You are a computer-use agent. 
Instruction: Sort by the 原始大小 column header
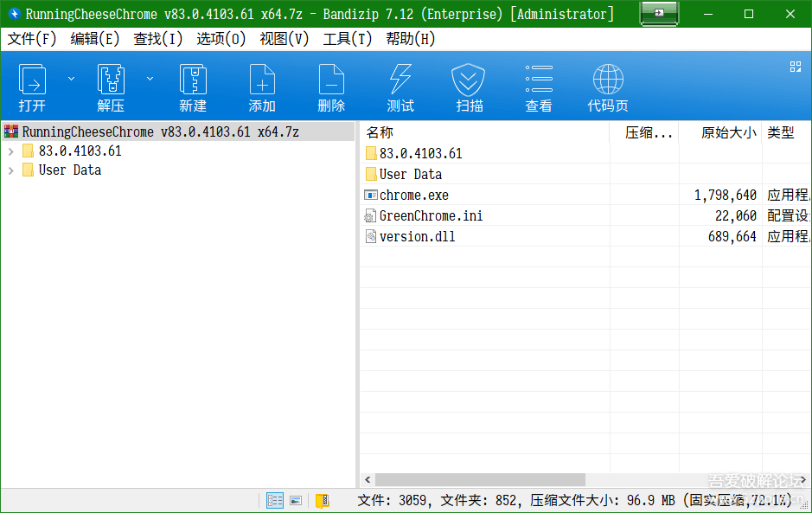pos(720,132)
